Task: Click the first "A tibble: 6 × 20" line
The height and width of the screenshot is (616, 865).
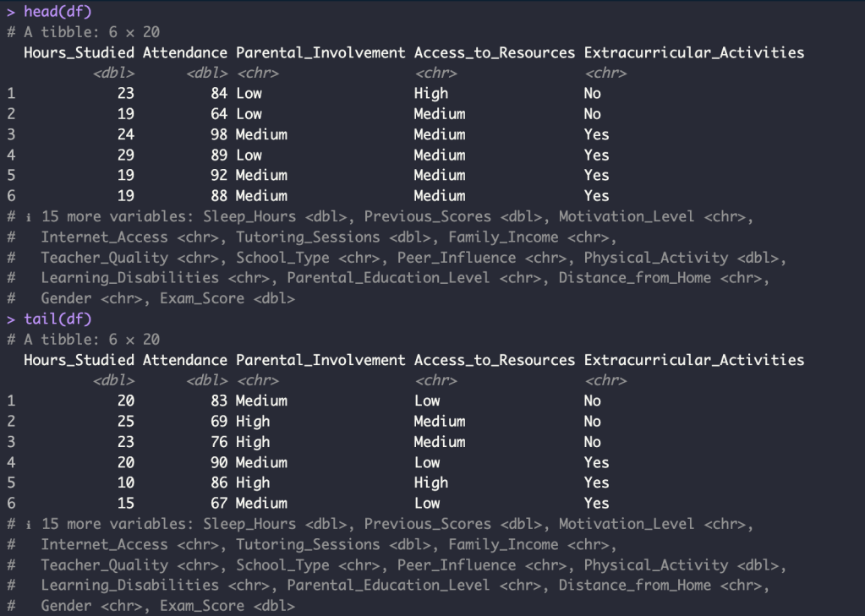Action: pos(87,32)
